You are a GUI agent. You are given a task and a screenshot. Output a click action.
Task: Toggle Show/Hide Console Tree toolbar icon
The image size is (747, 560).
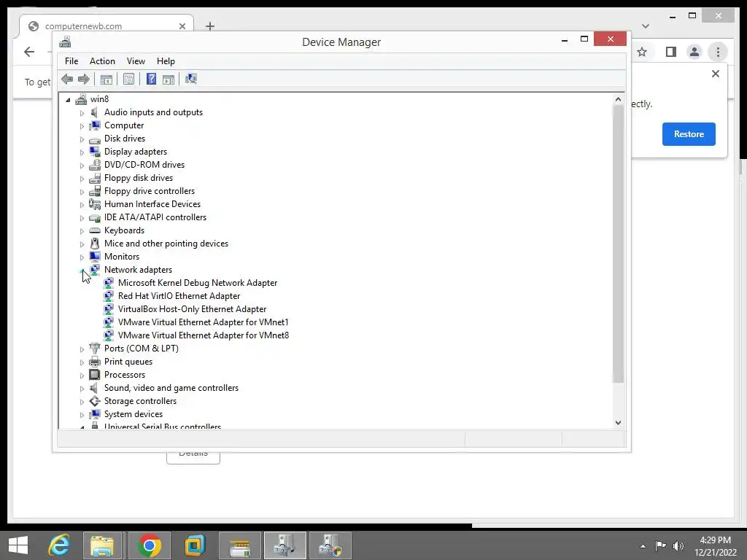point(107,79)
